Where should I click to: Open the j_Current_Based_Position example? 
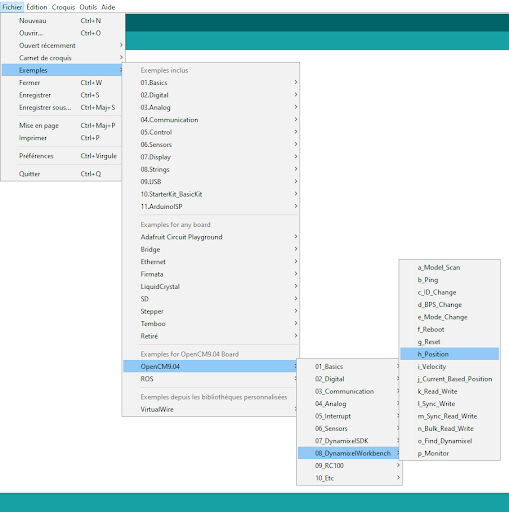449,379
